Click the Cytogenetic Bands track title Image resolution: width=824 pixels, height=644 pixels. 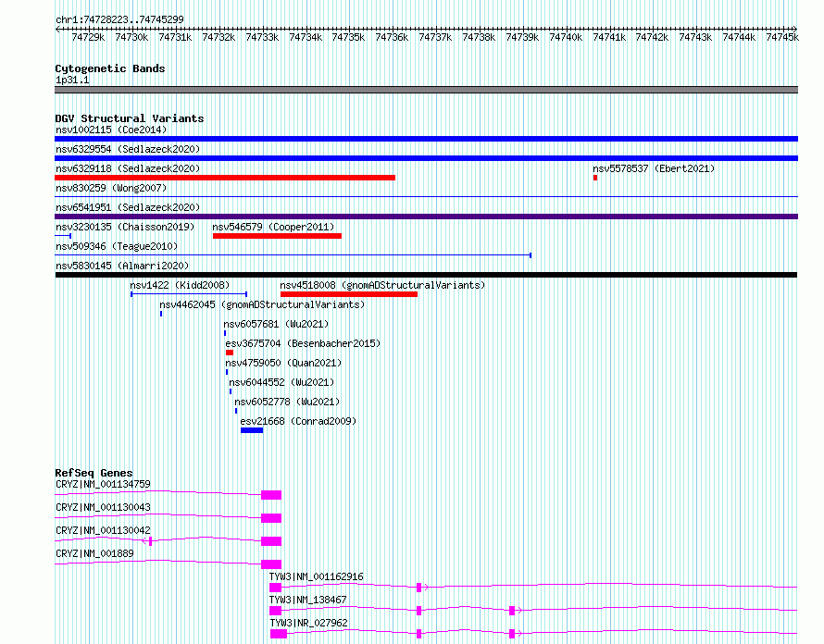110,68
